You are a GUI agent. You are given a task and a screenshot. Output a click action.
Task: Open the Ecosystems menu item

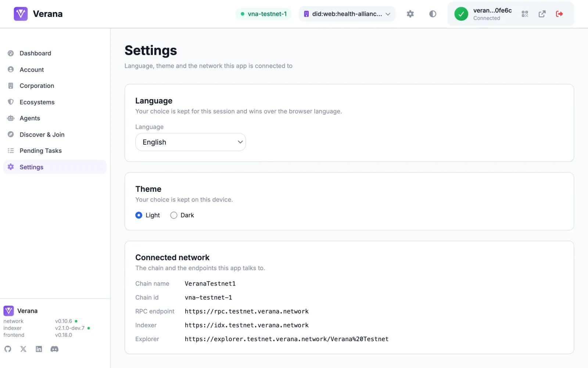coord(55,102)
